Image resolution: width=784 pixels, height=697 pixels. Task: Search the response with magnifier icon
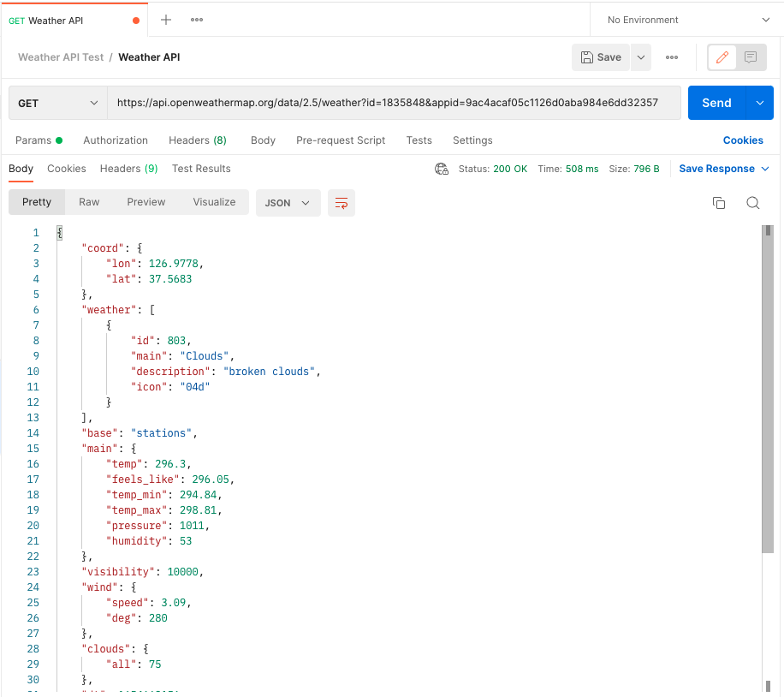[x=752, y=203]
